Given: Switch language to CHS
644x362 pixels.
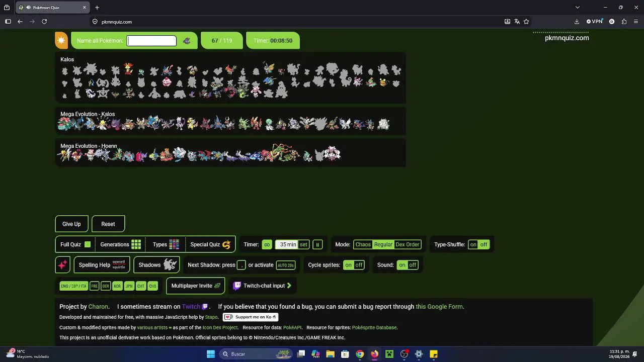Looking at the screenshot, I should (152, 286).
